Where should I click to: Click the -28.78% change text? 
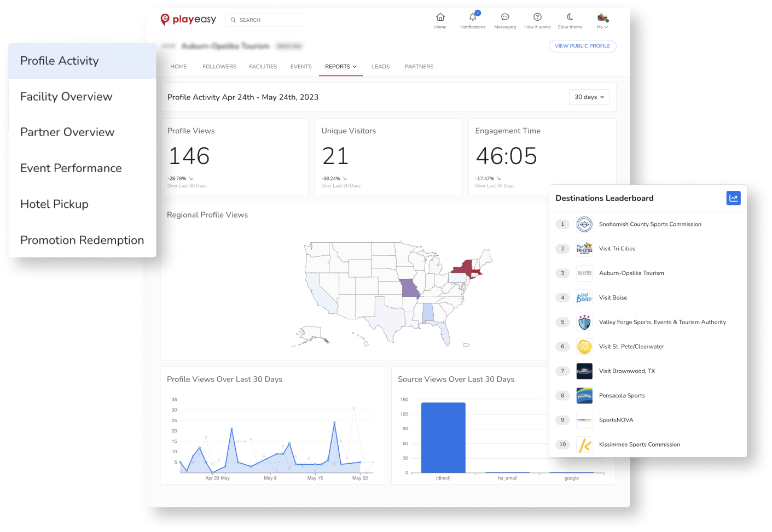[177, 179]
